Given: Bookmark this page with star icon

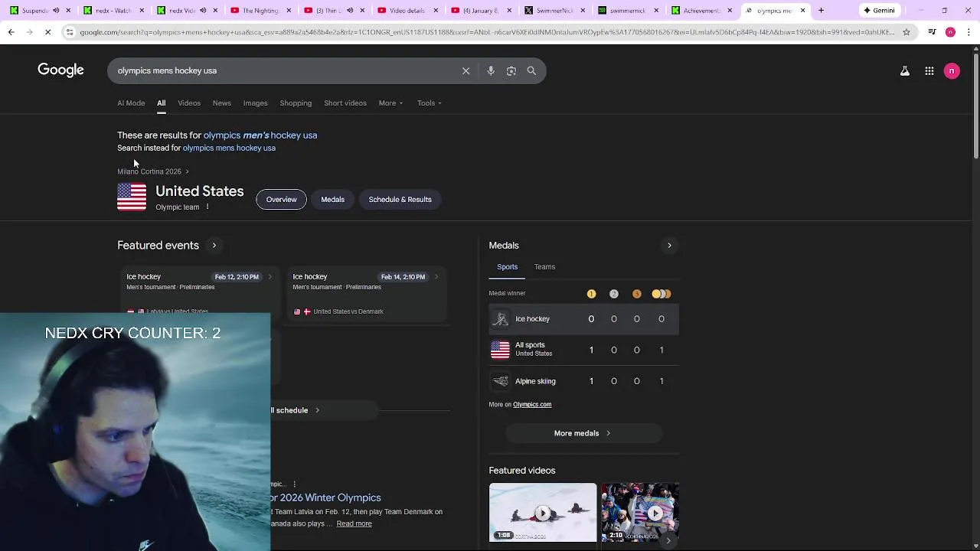Looking at the screenshot, I should click(x=906, y=32).
